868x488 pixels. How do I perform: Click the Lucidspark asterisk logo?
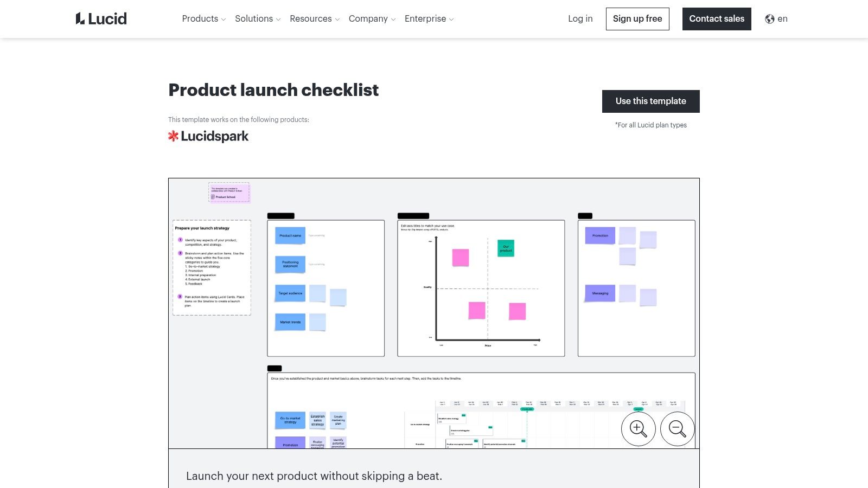point(174,136)
